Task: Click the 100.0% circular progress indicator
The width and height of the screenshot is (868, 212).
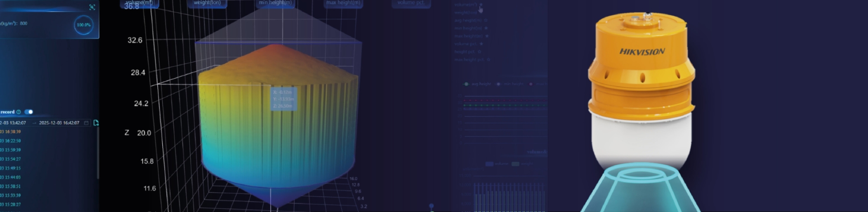Action: click(83, 25)
